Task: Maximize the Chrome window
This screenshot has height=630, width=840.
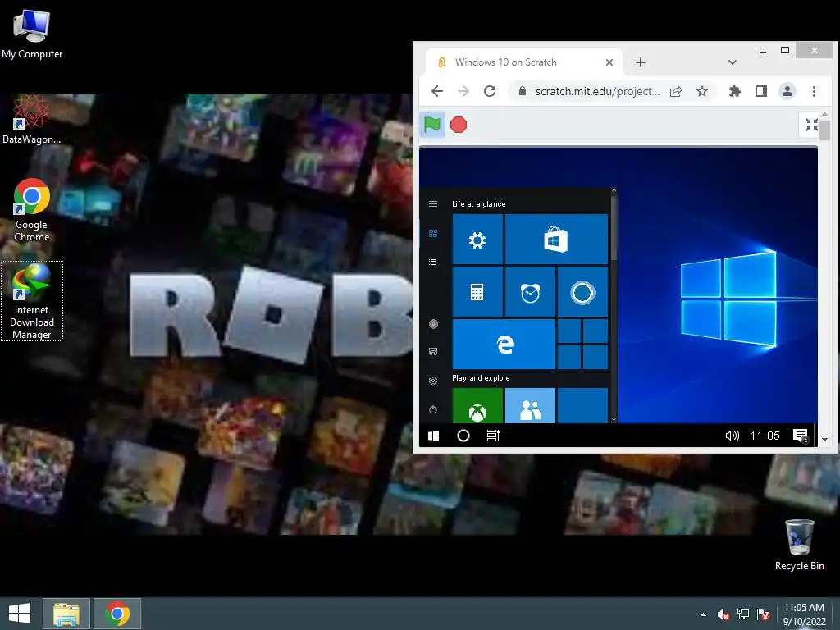Action: (785, 50)
